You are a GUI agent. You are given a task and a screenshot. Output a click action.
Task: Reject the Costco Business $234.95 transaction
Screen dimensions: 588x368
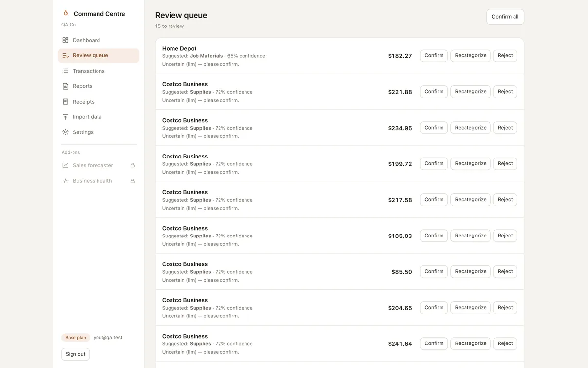click(x=505, y=128)
